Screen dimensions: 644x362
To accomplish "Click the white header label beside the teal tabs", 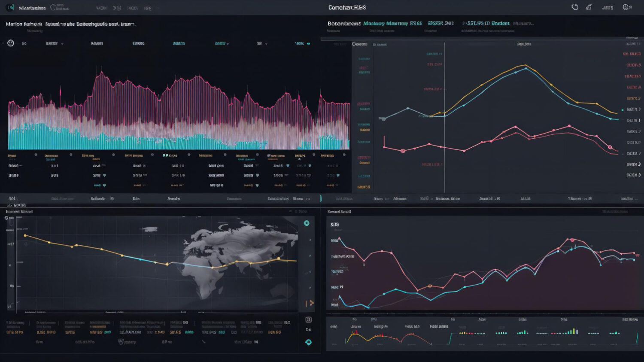I will tap(344, 24).
